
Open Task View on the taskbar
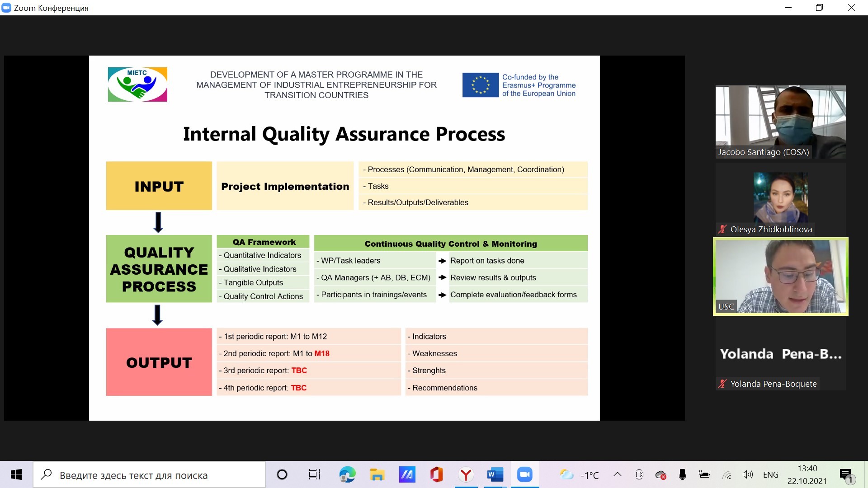(x=314, y=474)
